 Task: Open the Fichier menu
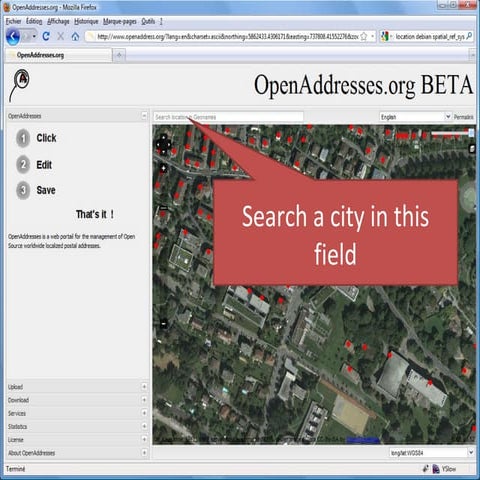(14, 22)
